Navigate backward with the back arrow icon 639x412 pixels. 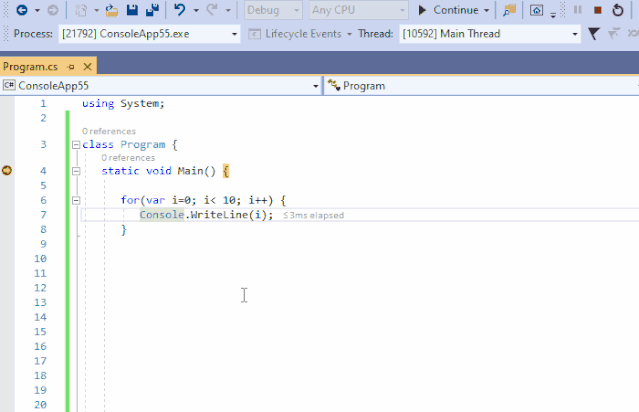(22, 10)
